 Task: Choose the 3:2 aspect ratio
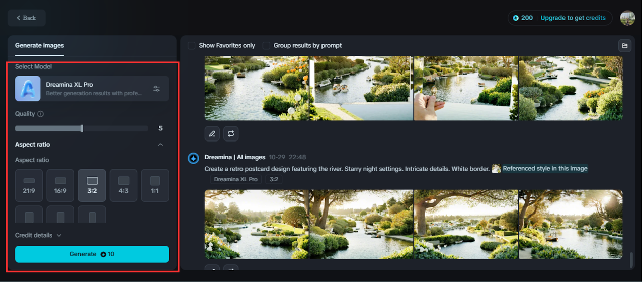(92, 185)
